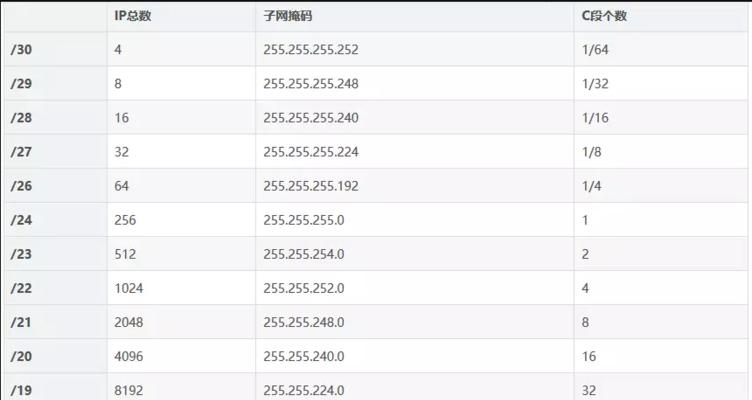Select the /29 row label

[21, 83]
